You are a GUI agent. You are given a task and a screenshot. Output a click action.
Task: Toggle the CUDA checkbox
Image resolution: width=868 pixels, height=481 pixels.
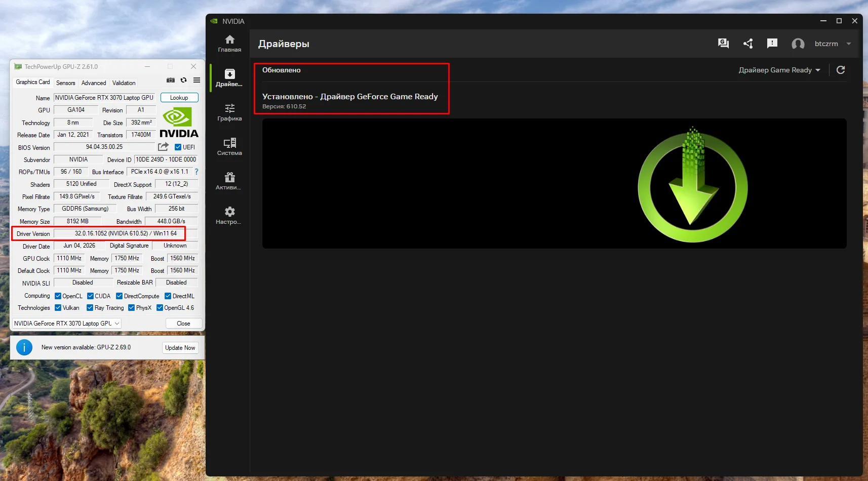click(90, 296)
